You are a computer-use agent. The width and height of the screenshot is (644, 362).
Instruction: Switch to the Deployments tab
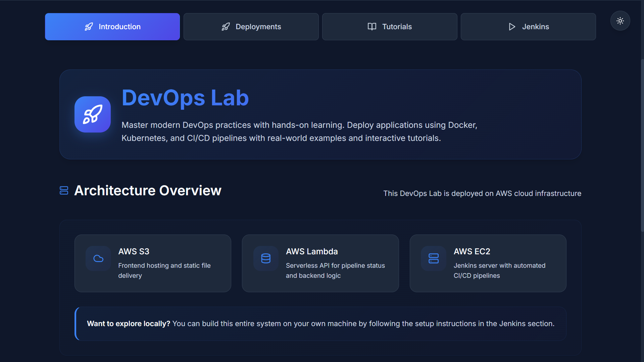251,27
